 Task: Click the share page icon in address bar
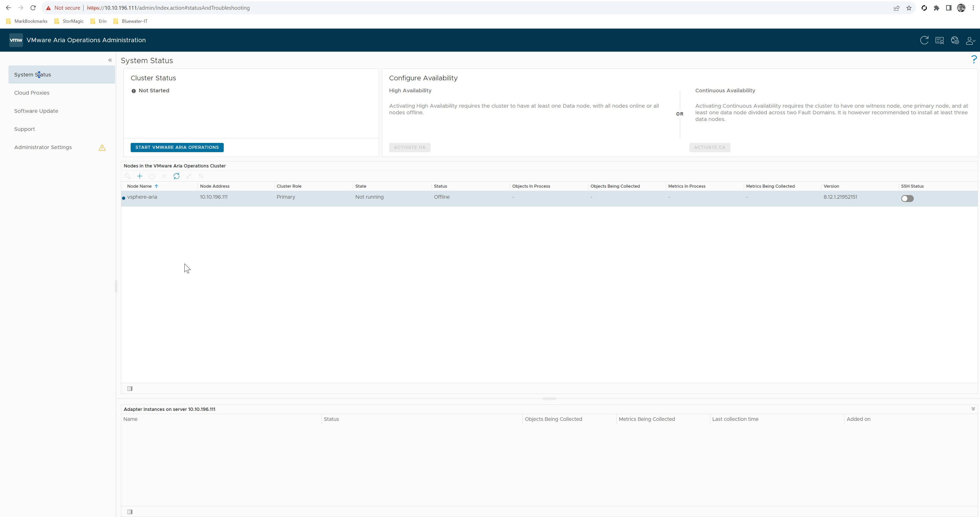(897, 8)
